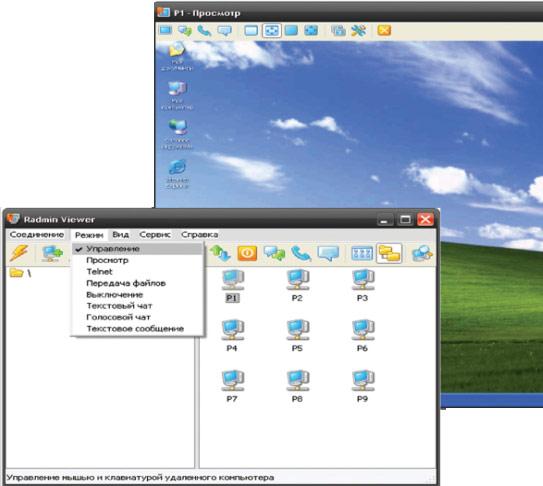Choose Выключение from the Режим menu

pyautogui.click(x=137, y=295)
